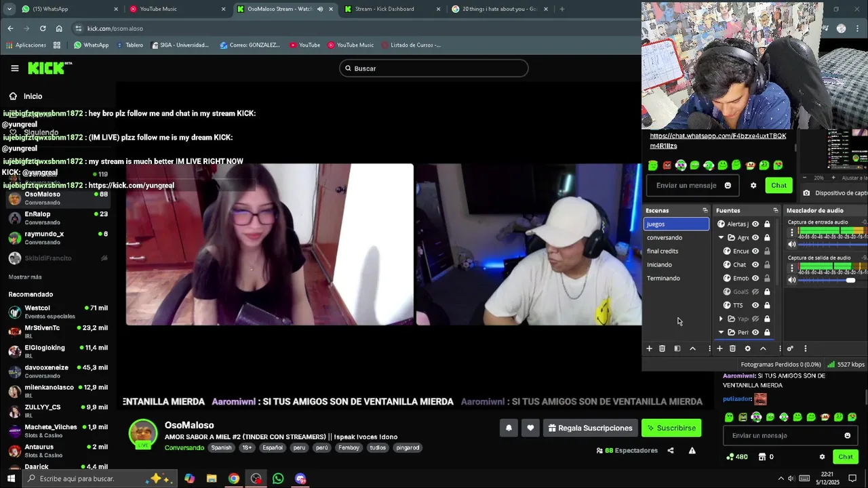The height and width of the screenshot is (488, 868).
Task: Click the KICK logo
Action: tap(50, 68)
